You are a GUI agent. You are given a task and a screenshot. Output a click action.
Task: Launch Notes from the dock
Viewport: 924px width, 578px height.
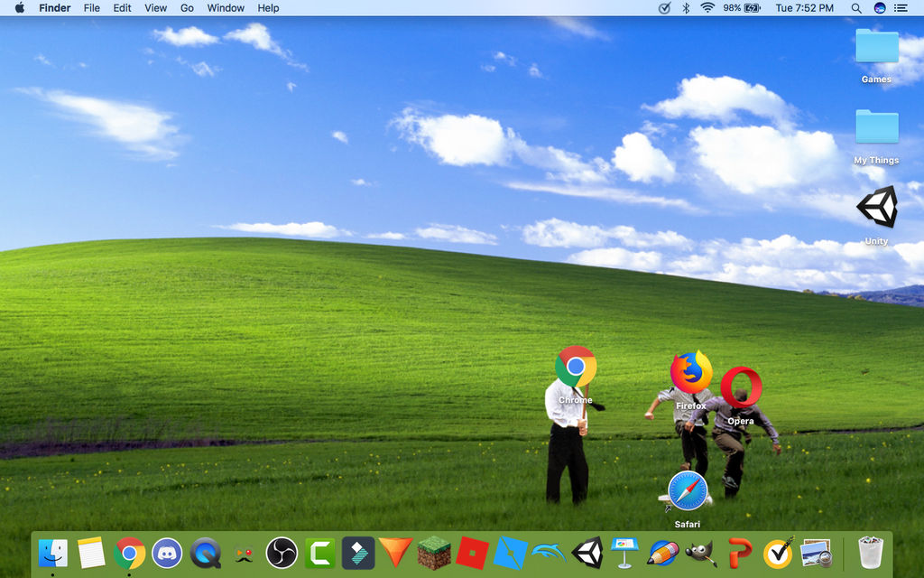[x=91, y=554]
